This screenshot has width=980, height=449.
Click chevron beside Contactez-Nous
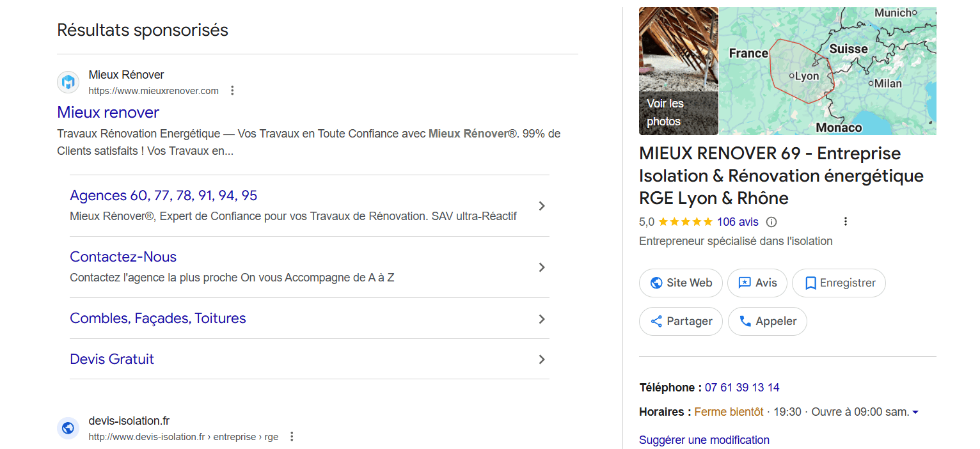pyautogui.click(x=541, y=267)
